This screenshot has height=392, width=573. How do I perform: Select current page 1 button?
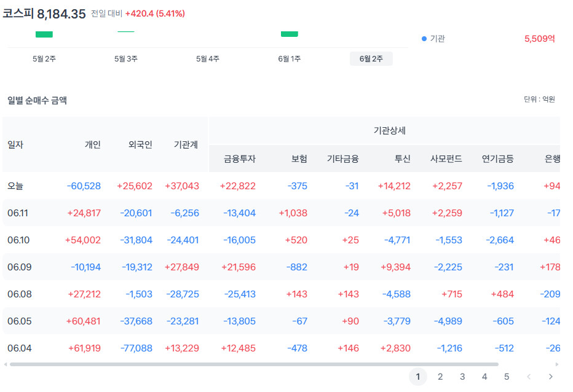pos(418,377)
